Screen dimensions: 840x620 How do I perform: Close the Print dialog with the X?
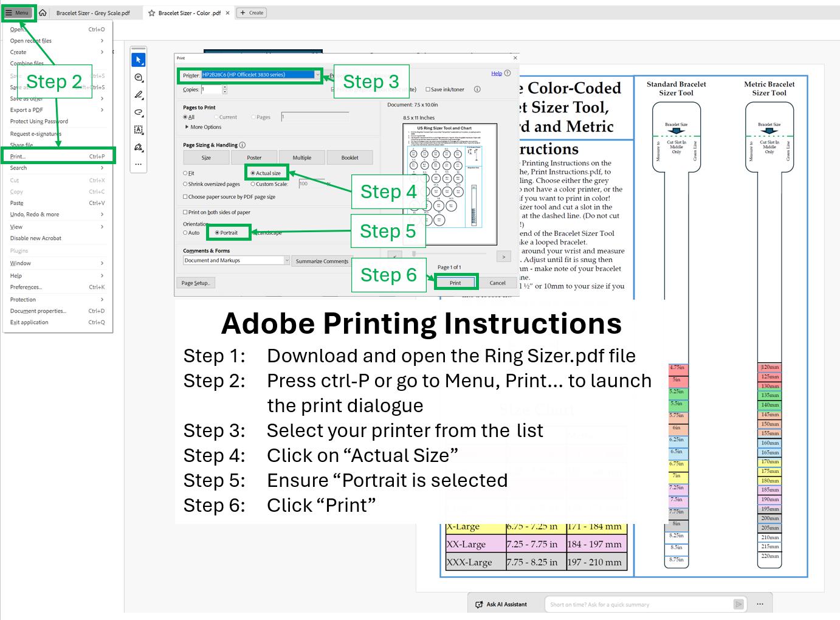515,58
